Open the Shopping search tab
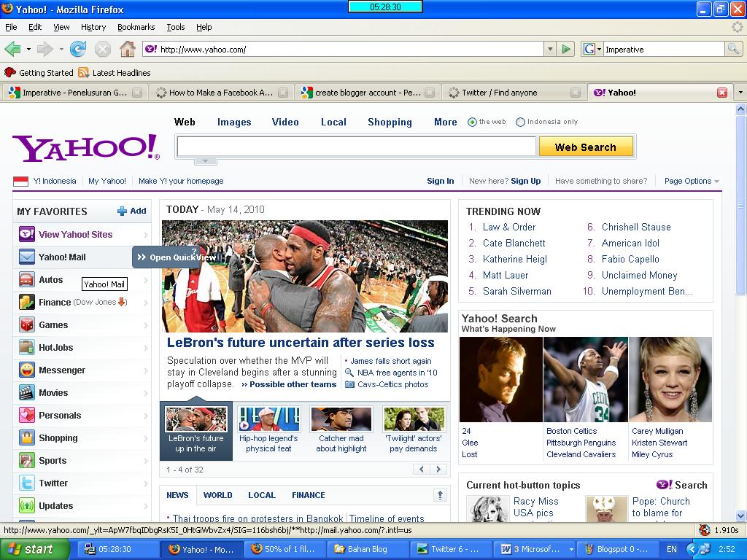The width and height of the screenshot is (747, 560). click(x=390, y=122)
